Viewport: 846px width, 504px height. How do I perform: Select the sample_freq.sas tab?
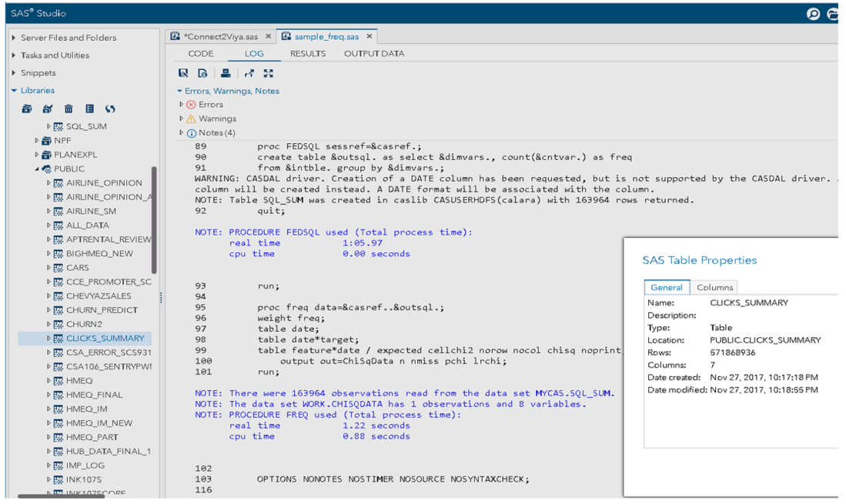coord(326,37)
